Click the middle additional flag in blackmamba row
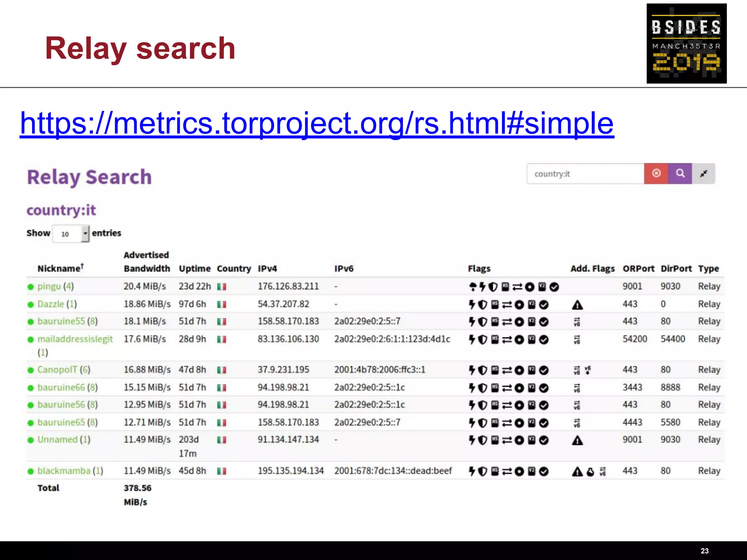The width and height of the screenshot is (747, 560). pyautogui.click(x=591, y=472)
